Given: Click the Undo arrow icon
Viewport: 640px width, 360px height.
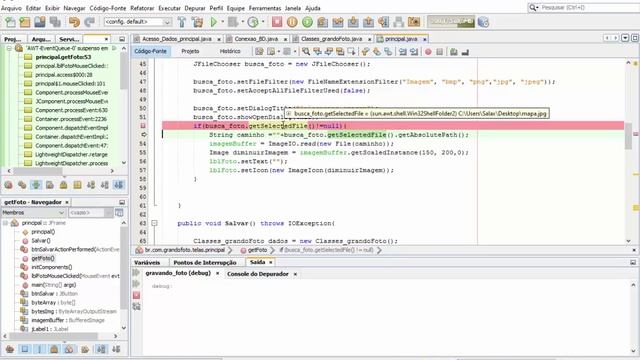Looking at the screenshot, I should 74,22.
